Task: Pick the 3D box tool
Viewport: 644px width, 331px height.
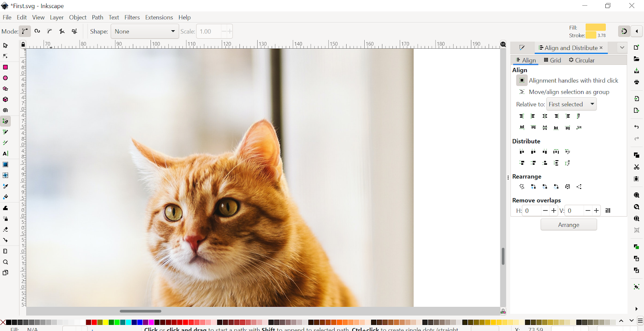Action: tap(6, 99)
